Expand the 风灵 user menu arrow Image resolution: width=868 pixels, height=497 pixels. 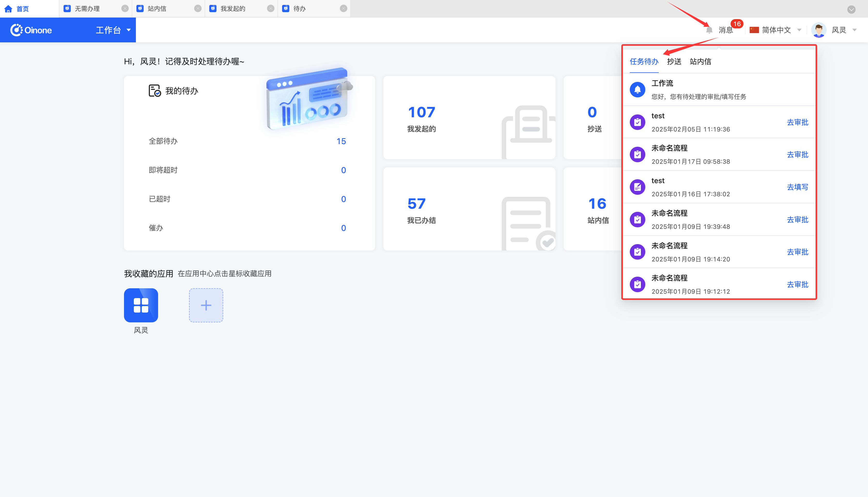(x=854, y=30)
